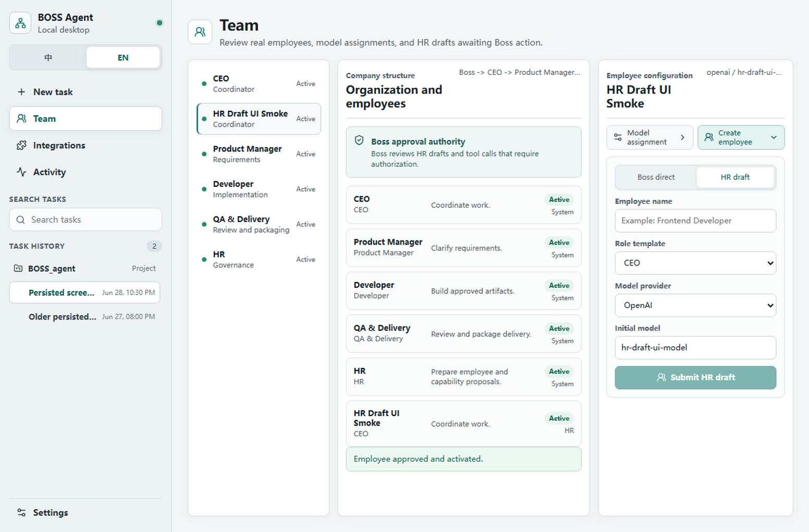The height and width of the screenshot is (532, 809).
Task: Click the sliders icon beside Settings
Action: pyautogui.click(x=21, y=512)
